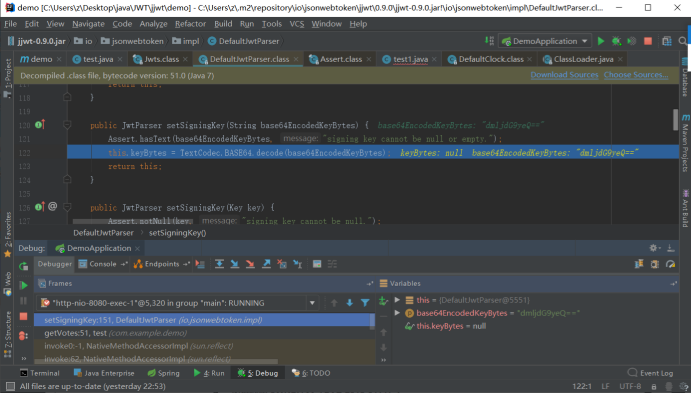Switch to the Endpoints tab in the debugger
The image size is (691, 393).
(x=162, y=264)
